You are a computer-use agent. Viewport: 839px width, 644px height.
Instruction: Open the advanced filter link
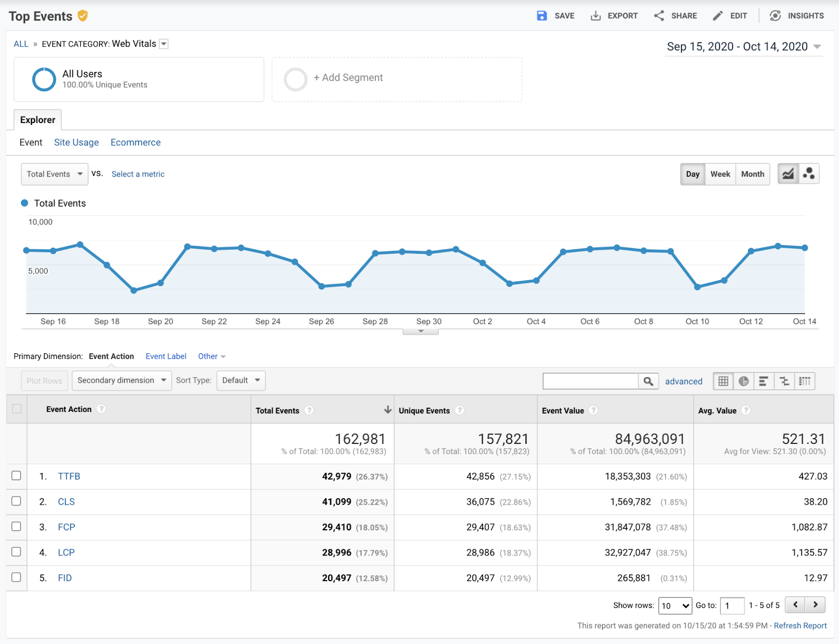pyautogui.click(x=683, y=381)
